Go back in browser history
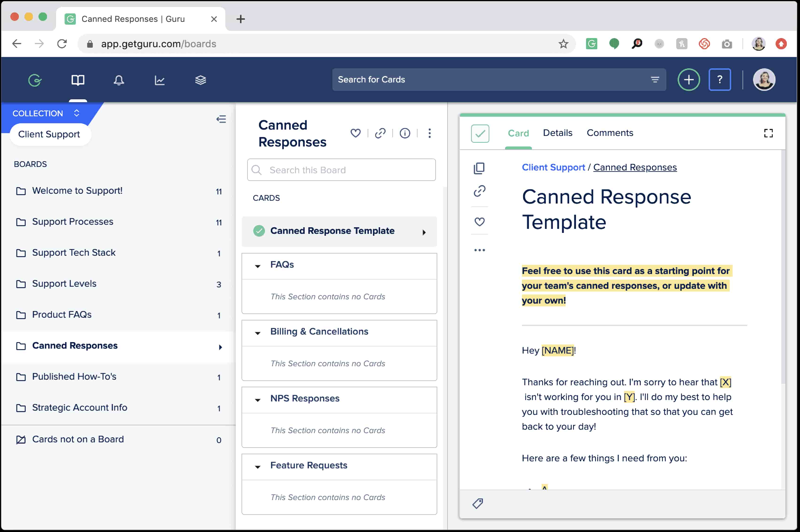Image resolution: width=800 pixels, height=532 pixels. [x=17, y=44]
